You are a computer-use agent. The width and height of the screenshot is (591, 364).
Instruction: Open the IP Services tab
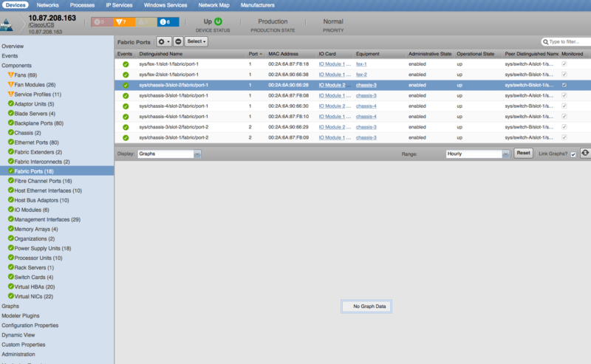pyautogui.click(x=119, y=5)
